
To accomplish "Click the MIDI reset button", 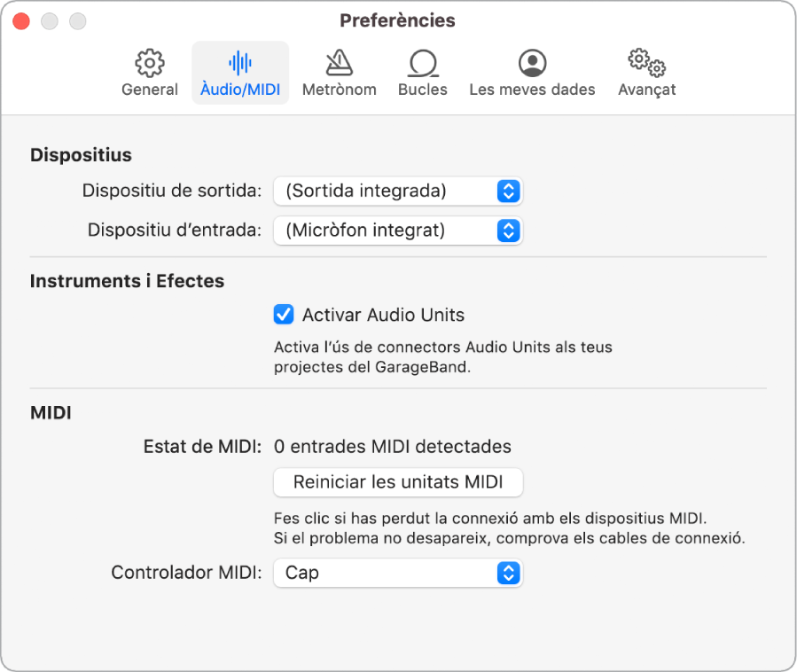I will click(x=397, y=482).
